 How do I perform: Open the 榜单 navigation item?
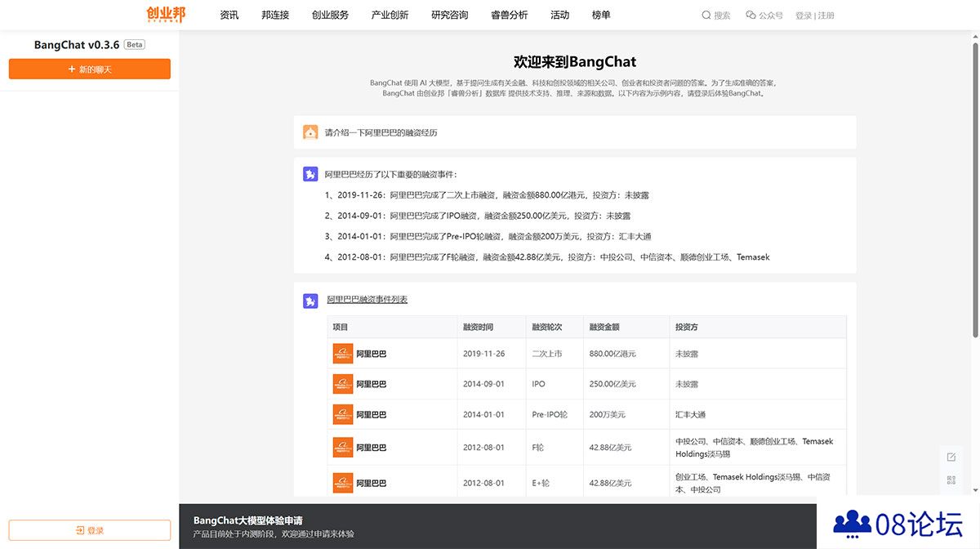point(601,15)
